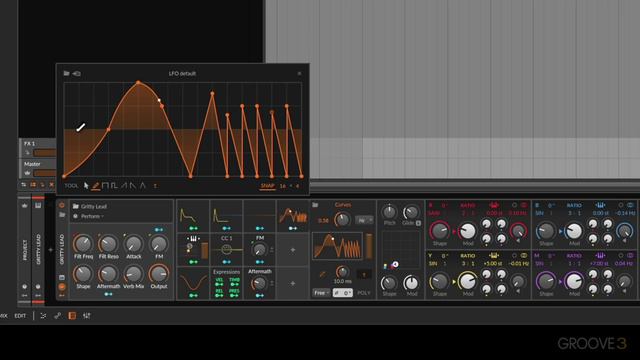Screen dimensions: 640x360
Task: Open the device panel icon in footer
Action: coord(72,316)
